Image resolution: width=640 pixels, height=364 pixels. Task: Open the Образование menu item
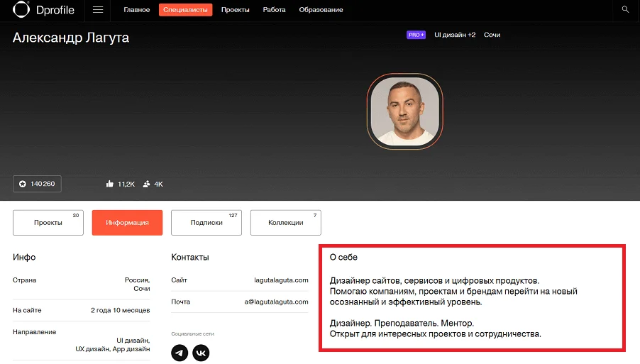click(321, 10)
